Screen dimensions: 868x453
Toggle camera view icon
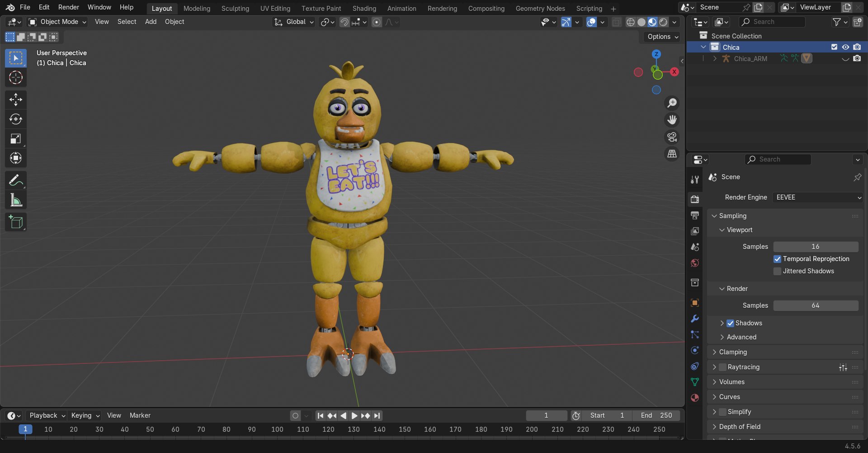tap(672, 137)
